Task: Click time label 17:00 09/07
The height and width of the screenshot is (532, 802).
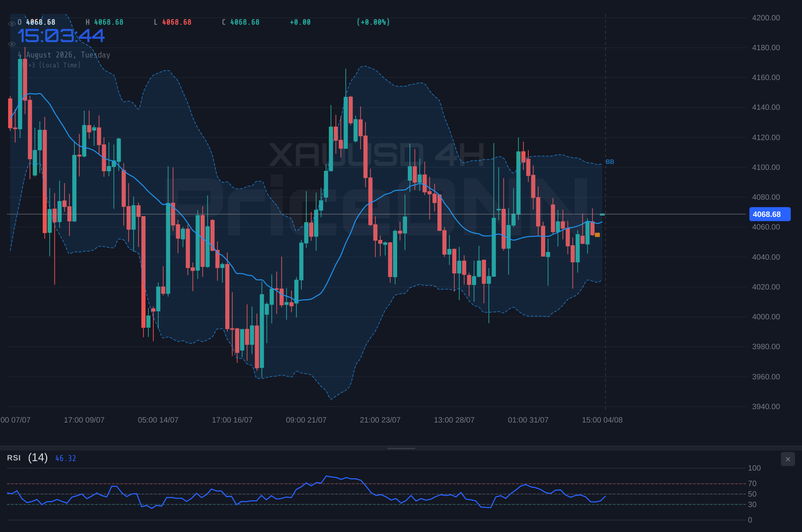Action: click(x=84, y=420)
